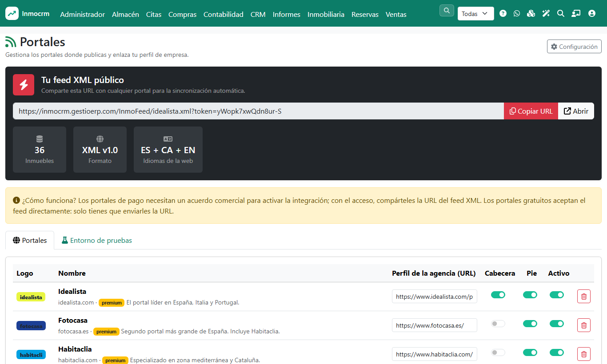Click the Habitaclia agency profile URL field
This screenshot has height=364, width=607.
[x=435, y=354]
